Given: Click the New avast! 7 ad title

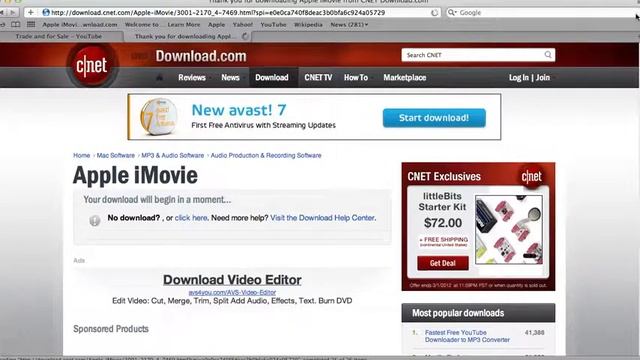Looking at the screenshot, I should click(239, 110).
